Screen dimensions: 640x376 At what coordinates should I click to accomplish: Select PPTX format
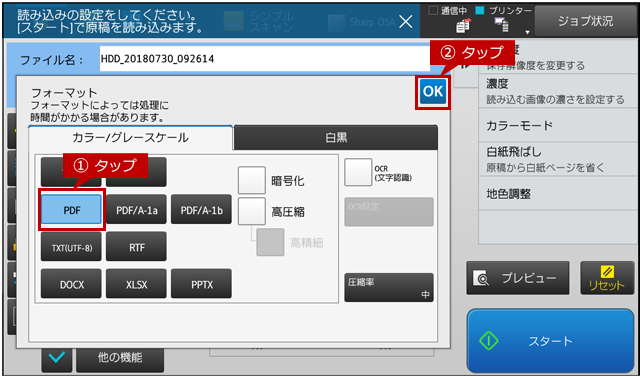tap(201, 284)
